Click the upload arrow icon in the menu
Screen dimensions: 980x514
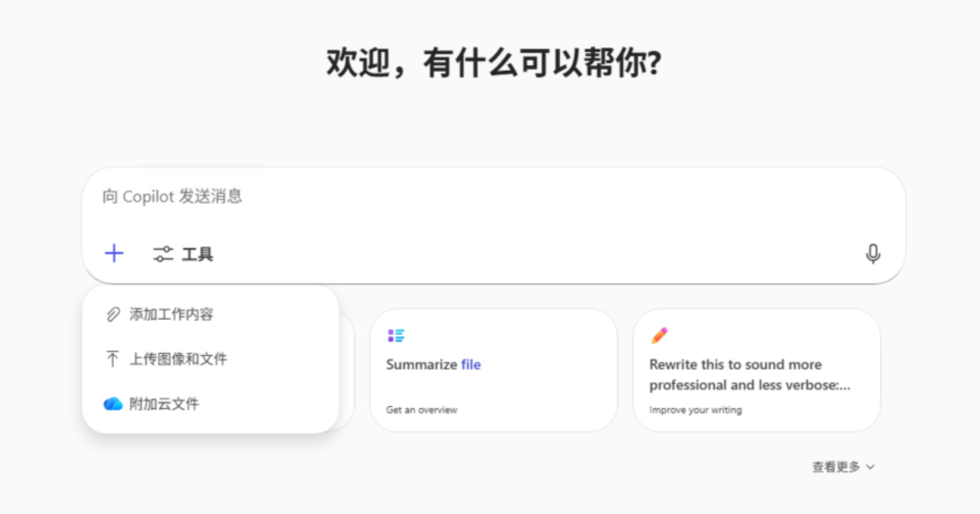(113, 359)
